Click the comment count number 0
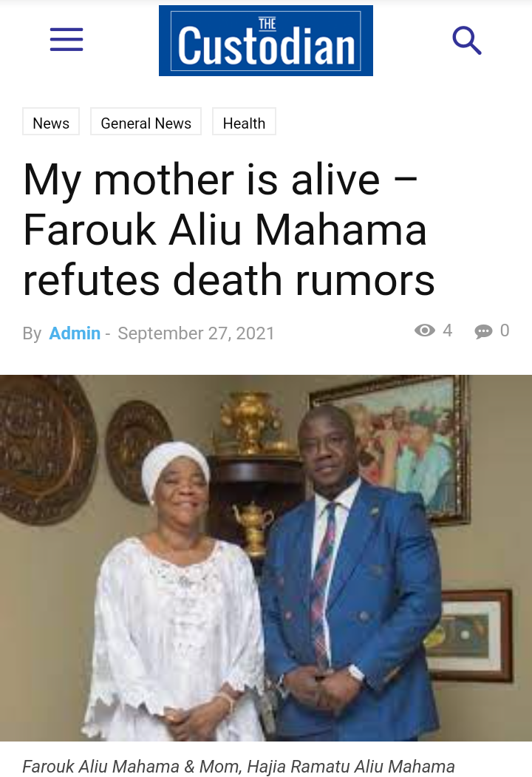 click(505, 330)
